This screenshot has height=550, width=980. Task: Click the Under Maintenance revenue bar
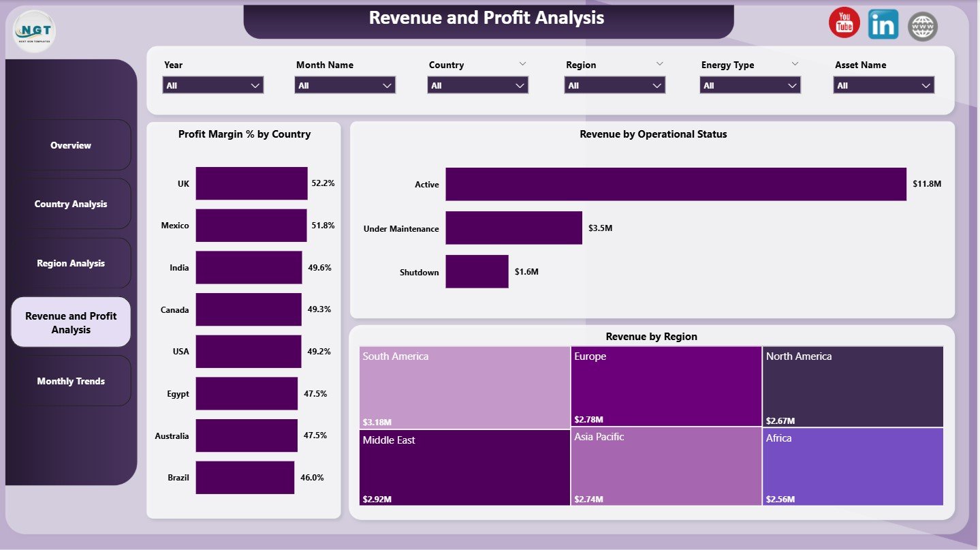click(513, 228)
